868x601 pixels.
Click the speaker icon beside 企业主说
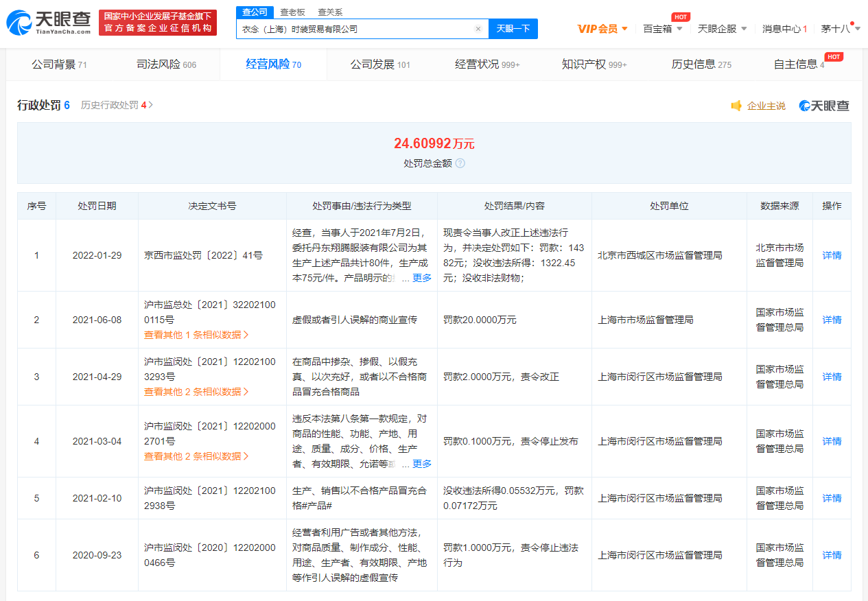tap(736, 106)
